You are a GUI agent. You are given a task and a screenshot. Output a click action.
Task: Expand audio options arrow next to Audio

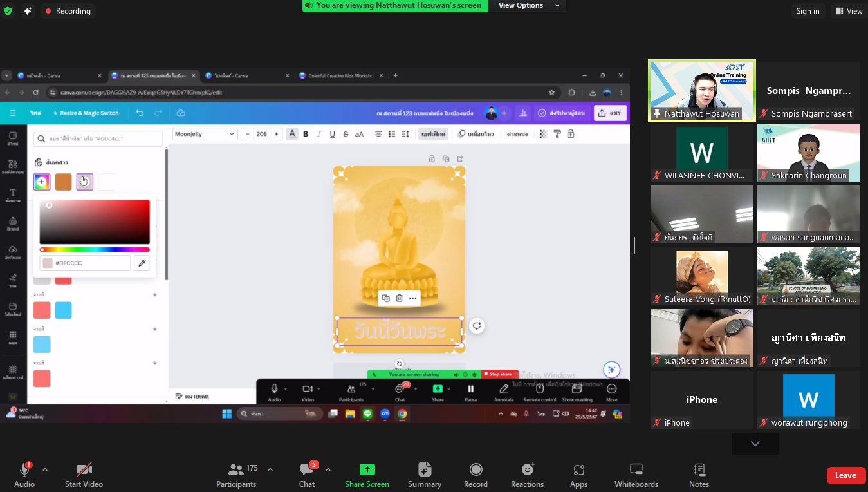[x=44, y=469]
